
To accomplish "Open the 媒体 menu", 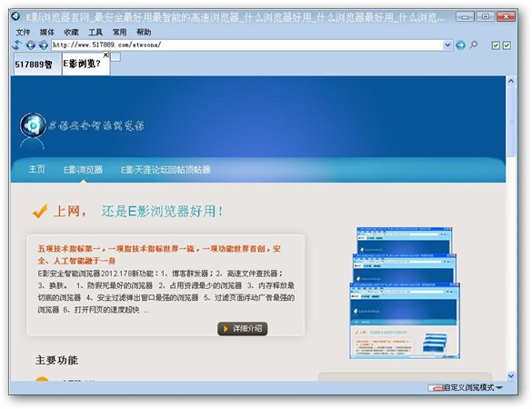I will (x=46, y=32).
